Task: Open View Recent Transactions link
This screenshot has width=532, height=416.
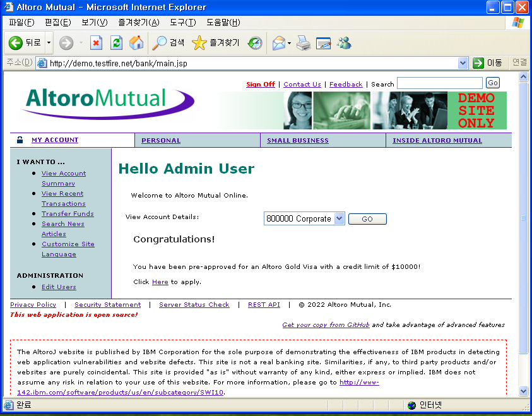Action: tap(64, 198)
